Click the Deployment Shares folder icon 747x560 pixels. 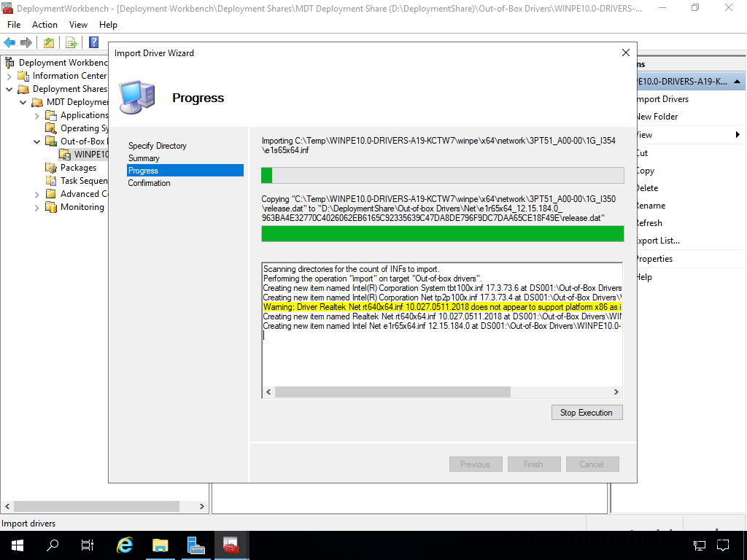point(23,89)
